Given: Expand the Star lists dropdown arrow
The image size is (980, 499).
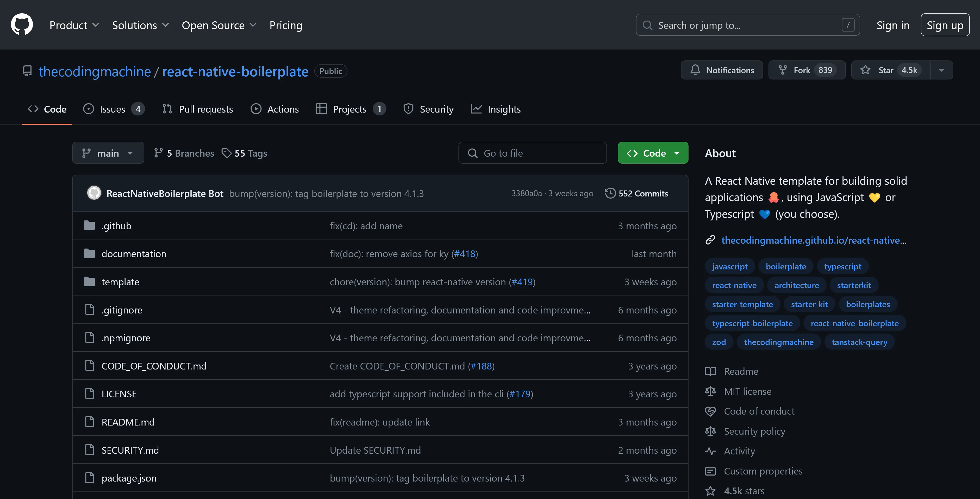Looking at the screenshot, I should point(941,70).
